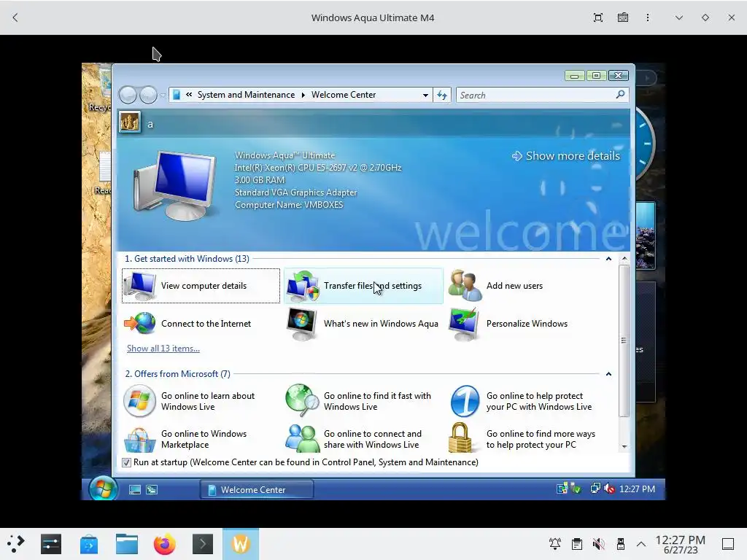Open Transfer files and settings

(x=363, y=286)
